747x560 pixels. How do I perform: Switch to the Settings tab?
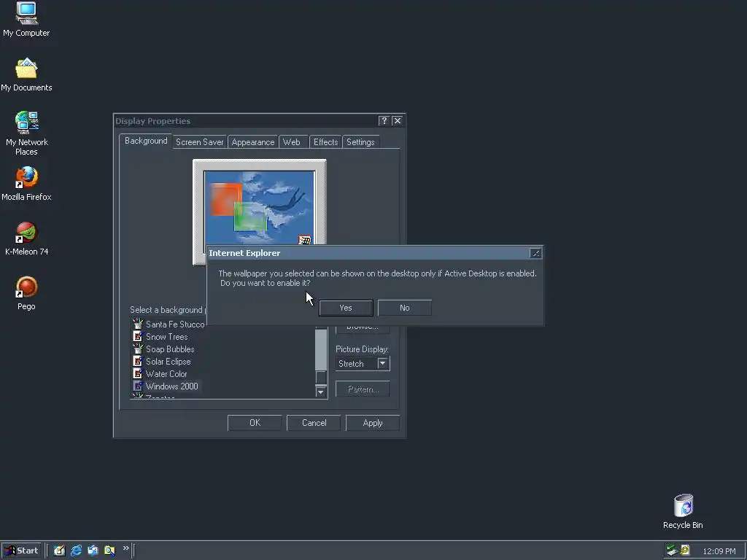pyautogui.click(x=360, y=142)
